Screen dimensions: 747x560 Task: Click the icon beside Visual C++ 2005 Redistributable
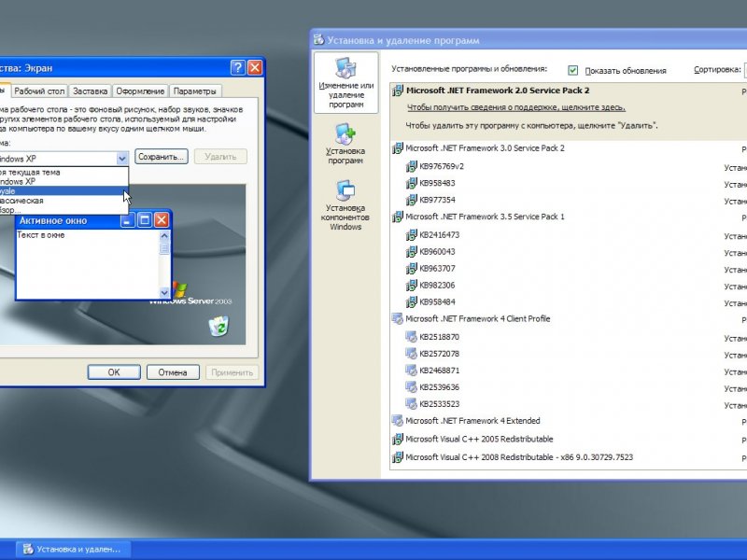pyautogui.click(x=398, y=440)
